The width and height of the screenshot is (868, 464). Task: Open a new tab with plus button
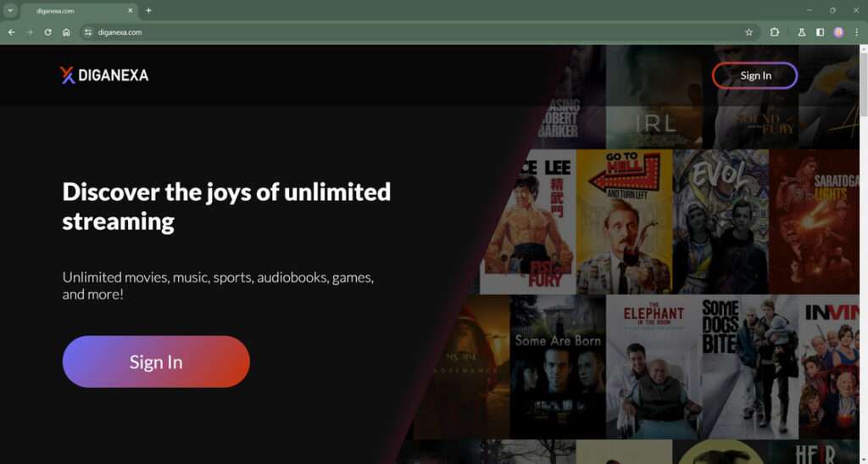[x=148, y=10]
